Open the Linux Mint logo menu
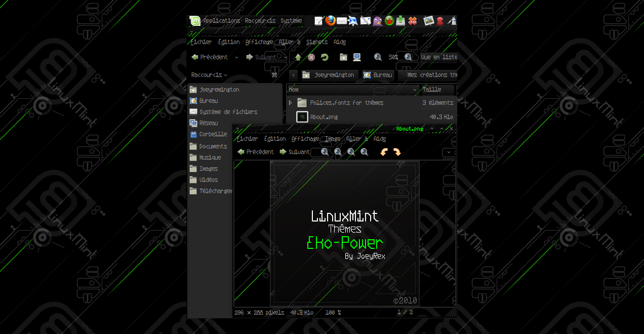644x334 pixels. [x=195, y=21]
